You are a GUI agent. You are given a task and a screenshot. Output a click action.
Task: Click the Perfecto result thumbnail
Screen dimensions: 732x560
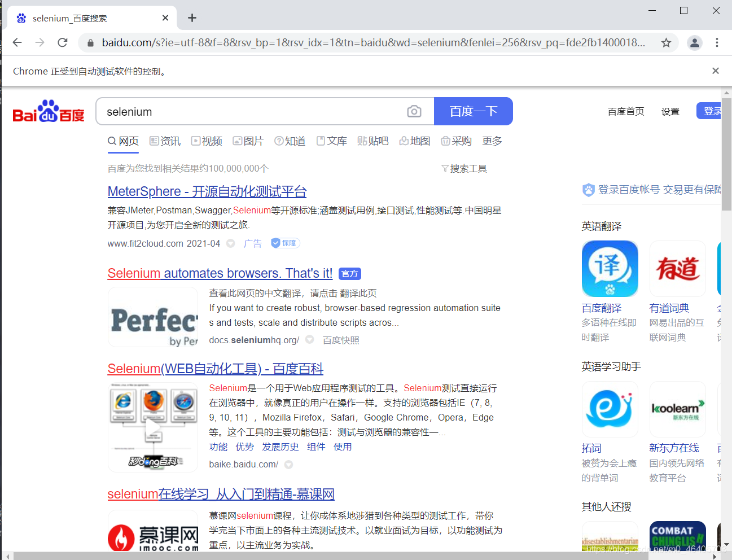pyautogui.click(x=153, y=317)
